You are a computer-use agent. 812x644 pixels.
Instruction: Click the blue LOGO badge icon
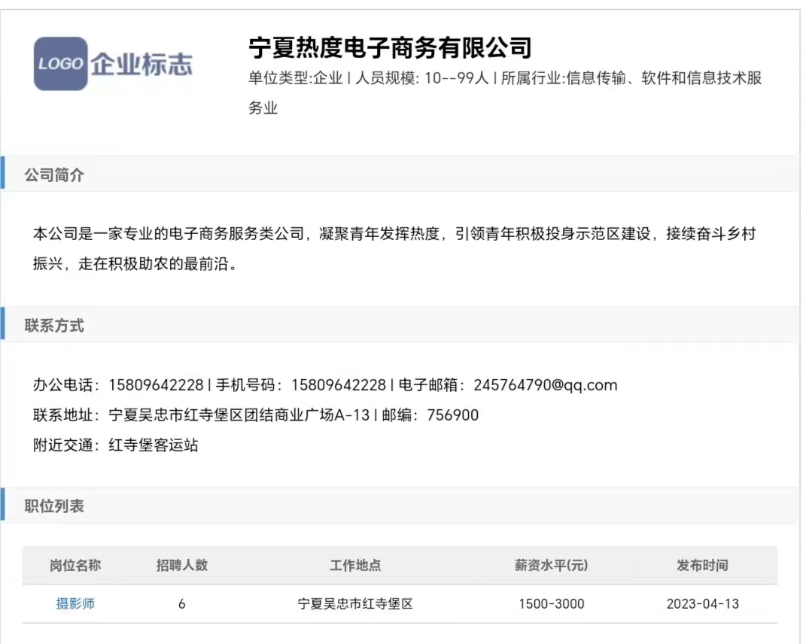tap(60, 64)
